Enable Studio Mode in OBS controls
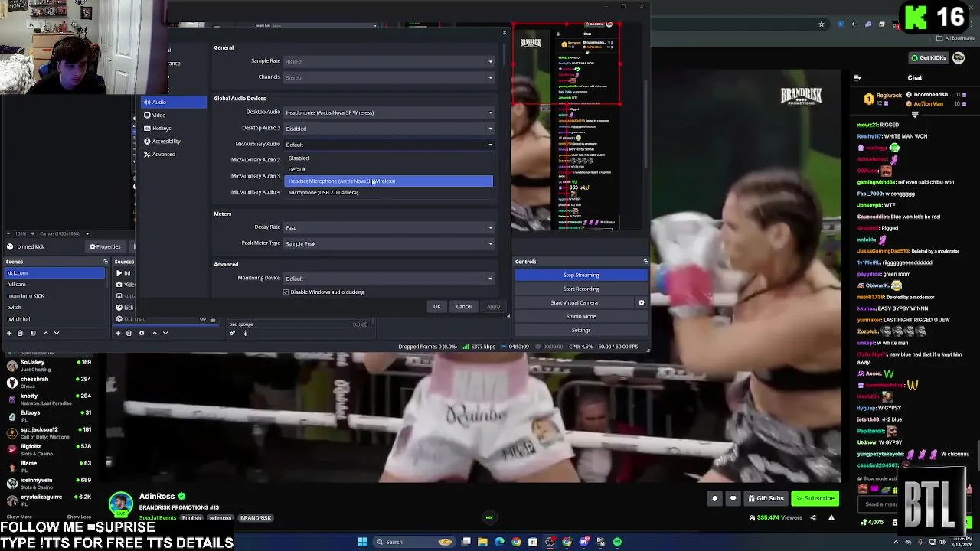The image size is (980, 551). tap(581, 316)
